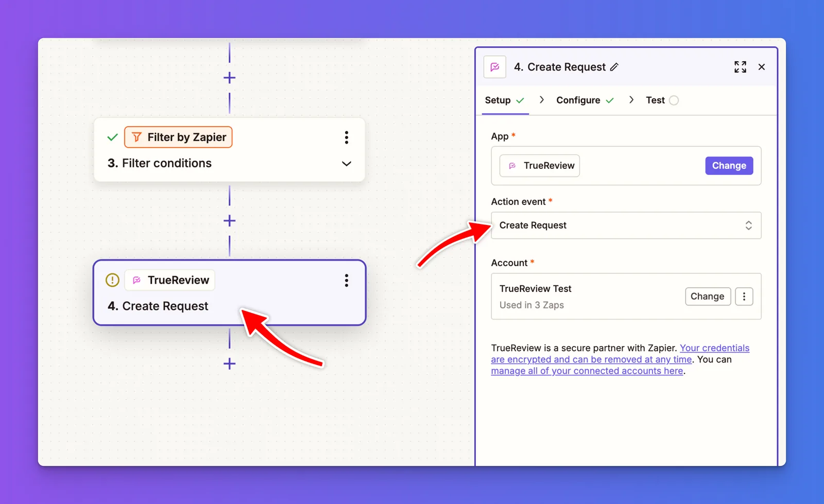
Task: Open manage connected accounts link
Action: [587, 371]
